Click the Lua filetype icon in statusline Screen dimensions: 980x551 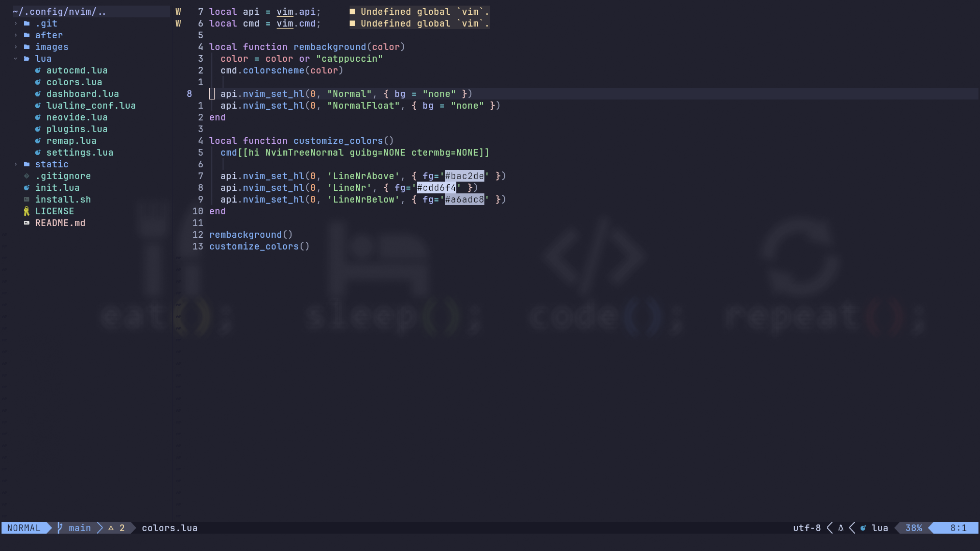tap(863, 528)
